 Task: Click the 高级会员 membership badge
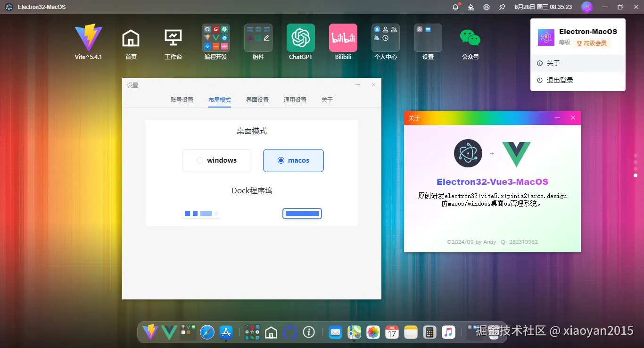click(x=592, y=42)
